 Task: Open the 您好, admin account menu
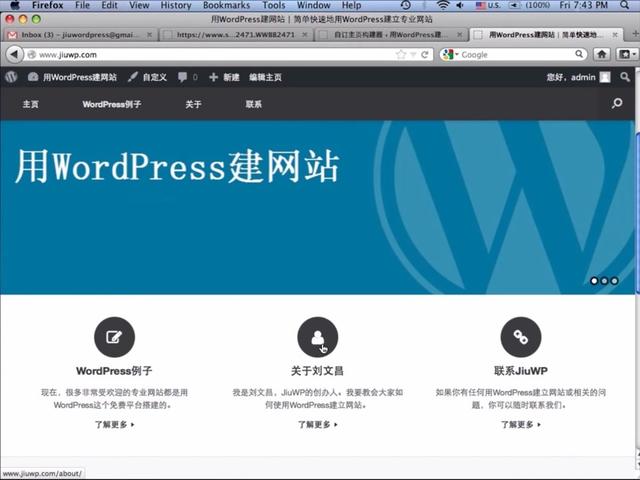click(578, 77)
